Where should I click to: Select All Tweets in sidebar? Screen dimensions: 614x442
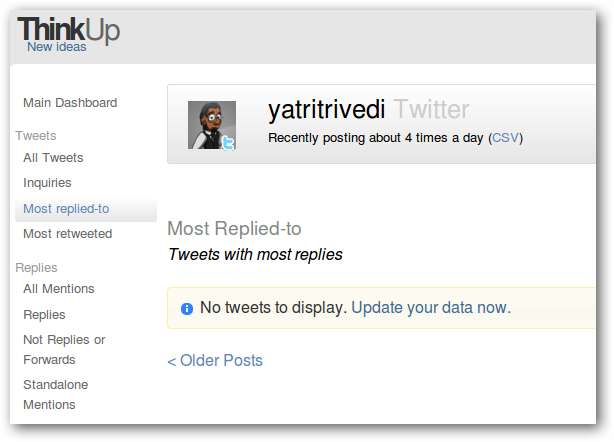[x=53, y=157]
